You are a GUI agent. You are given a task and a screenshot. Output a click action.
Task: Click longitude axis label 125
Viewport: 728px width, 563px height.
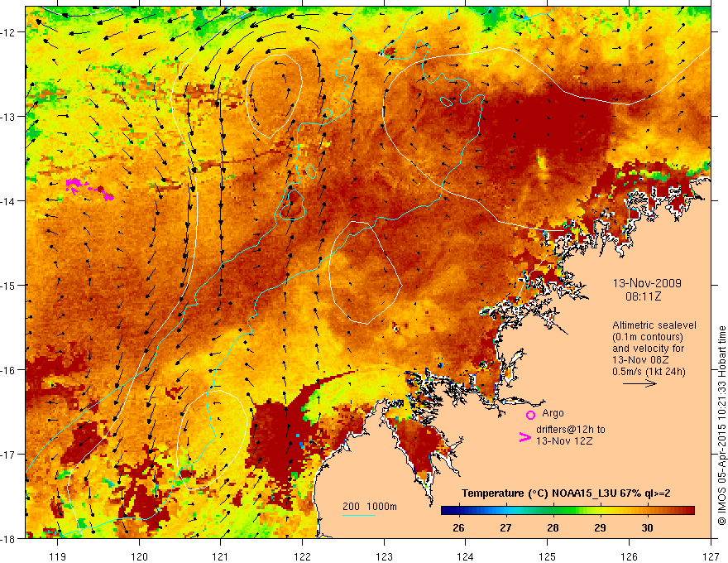[548, 556]
